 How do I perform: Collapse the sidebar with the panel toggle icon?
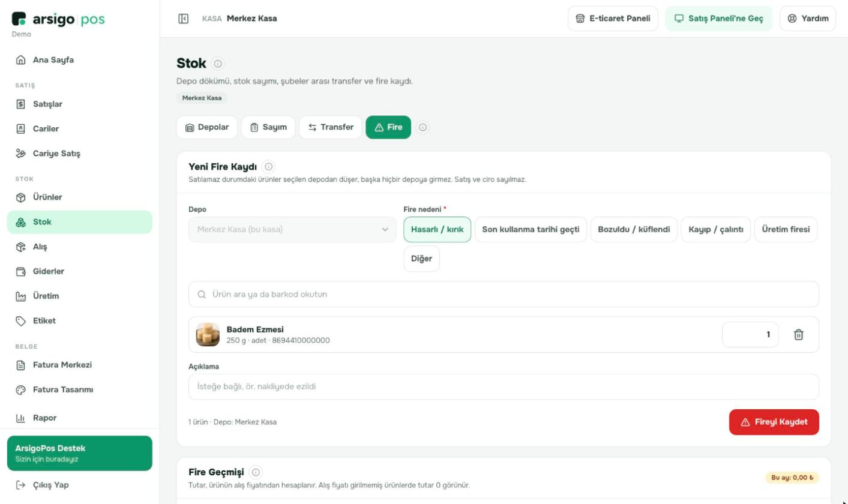(x=184, y=19)
